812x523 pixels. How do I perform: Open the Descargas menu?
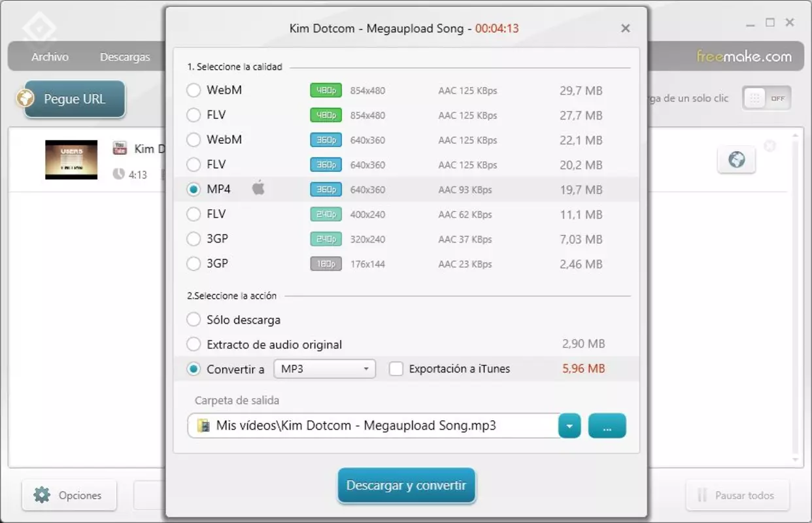click(x=125, y=57)
